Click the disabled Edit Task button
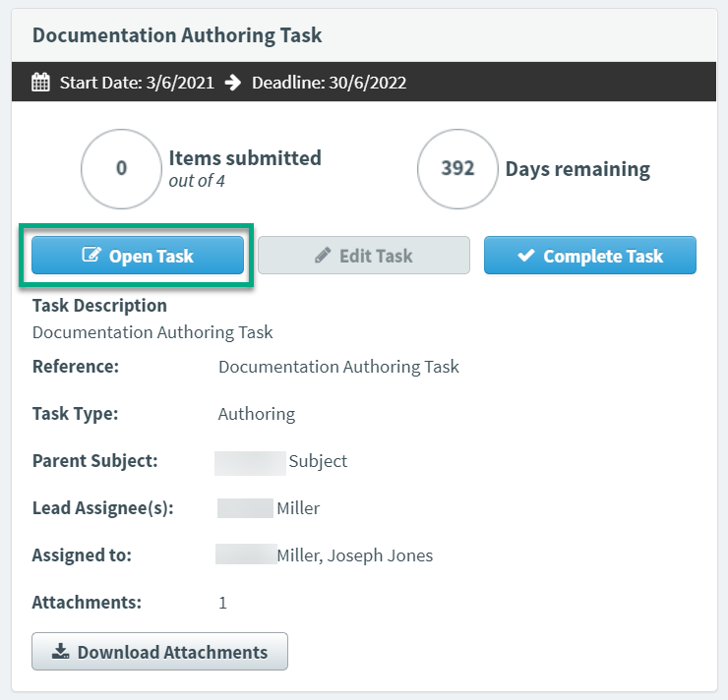The width and height of the screenshot is (728, 700). [364, 256]
